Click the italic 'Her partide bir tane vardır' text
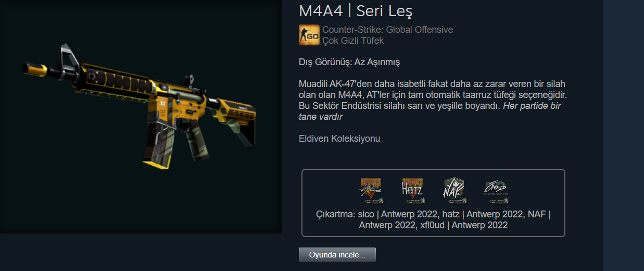The image size is (644, 271). point(430,111)
